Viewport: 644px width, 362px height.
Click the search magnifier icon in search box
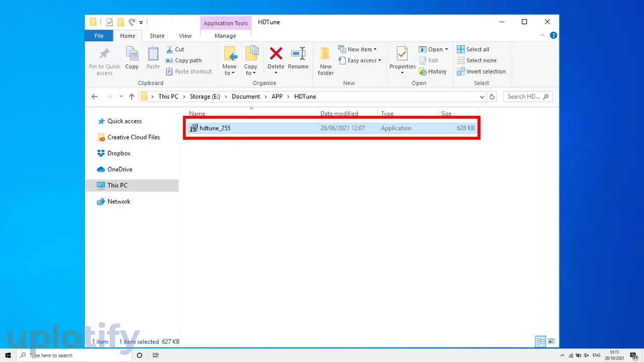pos(546,97)
